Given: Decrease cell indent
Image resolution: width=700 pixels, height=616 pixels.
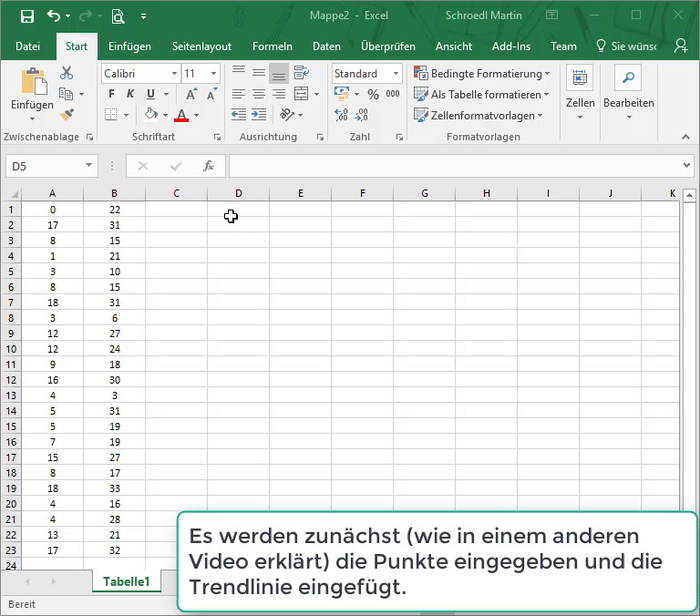Looking at the screenshot, I should (239, 115).
